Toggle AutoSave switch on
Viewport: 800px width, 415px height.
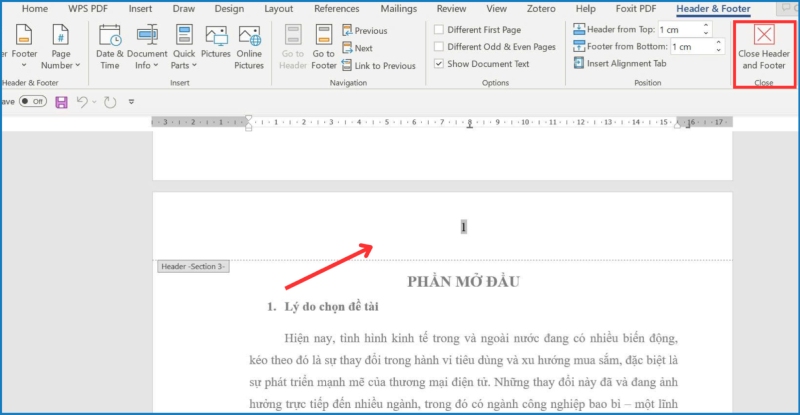click(33, 101)
